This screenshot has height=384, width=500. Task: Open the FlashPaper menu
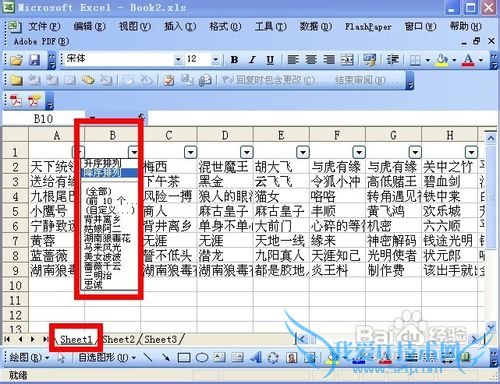368,26
